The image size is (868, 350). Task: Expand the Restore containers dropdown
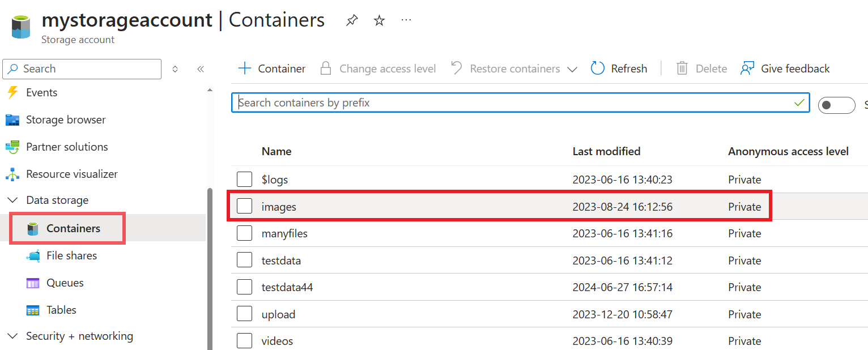tap(572, 68)
